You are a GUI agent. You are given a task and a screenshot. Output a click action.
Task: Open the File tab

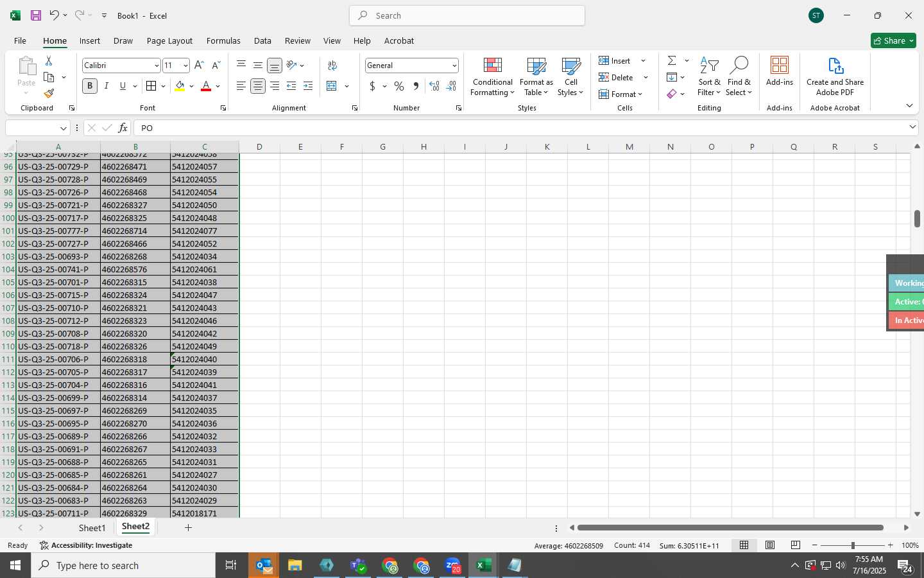click(x=20, y=40)
